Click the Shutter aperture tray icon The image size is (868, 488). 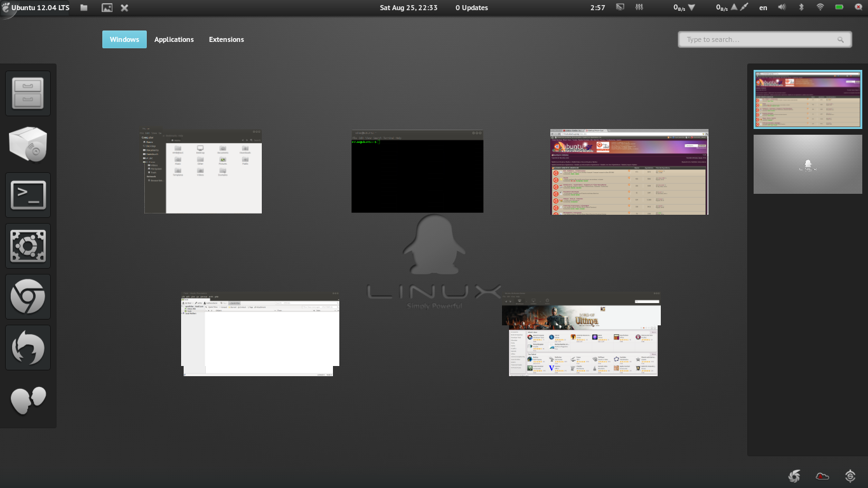pyautogui.click(x=794, y=475)
